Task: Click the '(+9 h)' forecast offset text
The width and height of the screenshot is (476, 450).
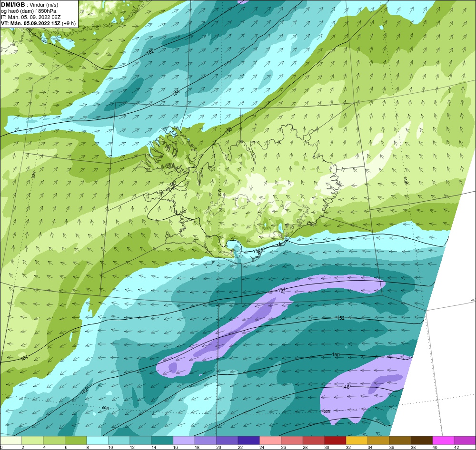Action: [69, 23]
